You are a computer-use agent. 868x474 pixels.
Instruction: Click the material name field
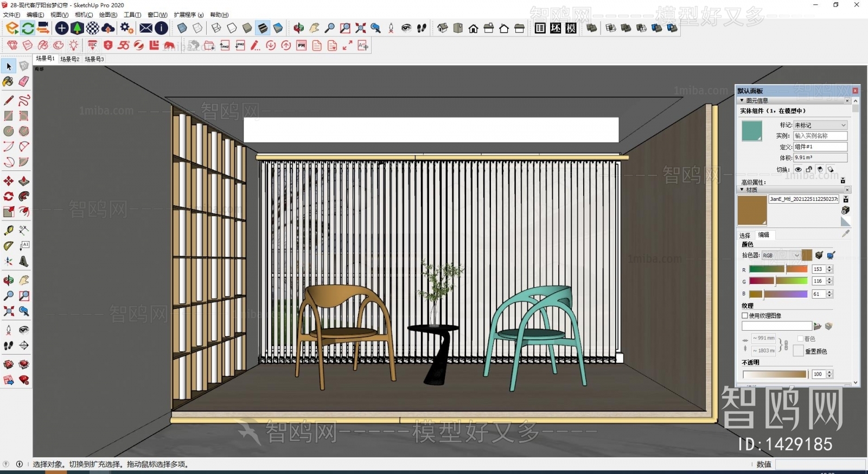pyautogui.click(x=804, y=199)
